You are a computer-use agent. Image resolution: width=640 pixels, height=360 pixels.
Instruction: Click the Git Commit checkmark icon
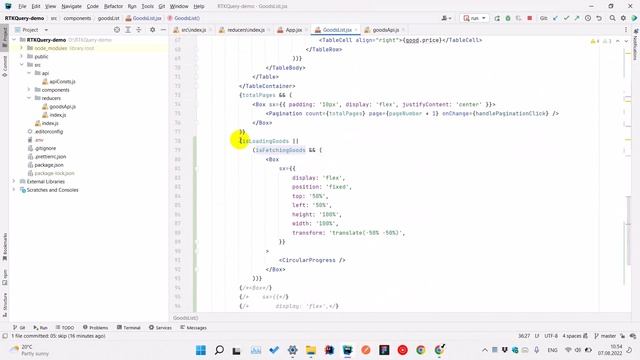pyautogui.click(x=566, y=18)
